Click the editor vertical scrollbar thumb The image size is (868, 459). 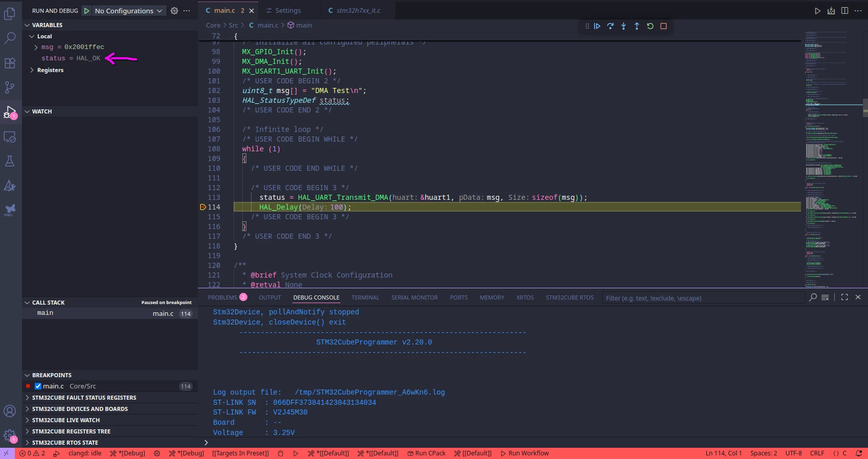point(865,108)
